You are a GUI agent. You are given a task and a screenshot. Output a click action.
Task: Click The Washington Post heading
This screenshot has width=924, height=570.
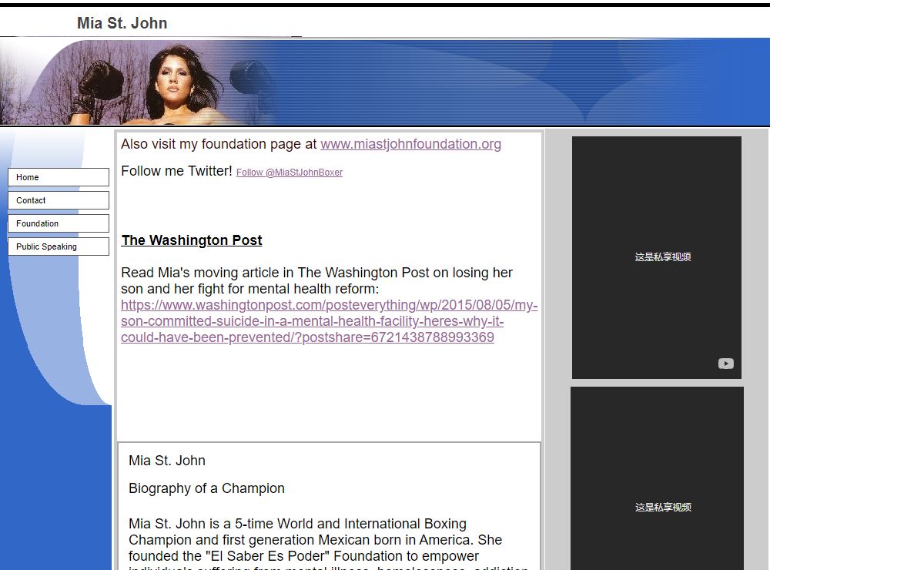[x=192, y=240]
